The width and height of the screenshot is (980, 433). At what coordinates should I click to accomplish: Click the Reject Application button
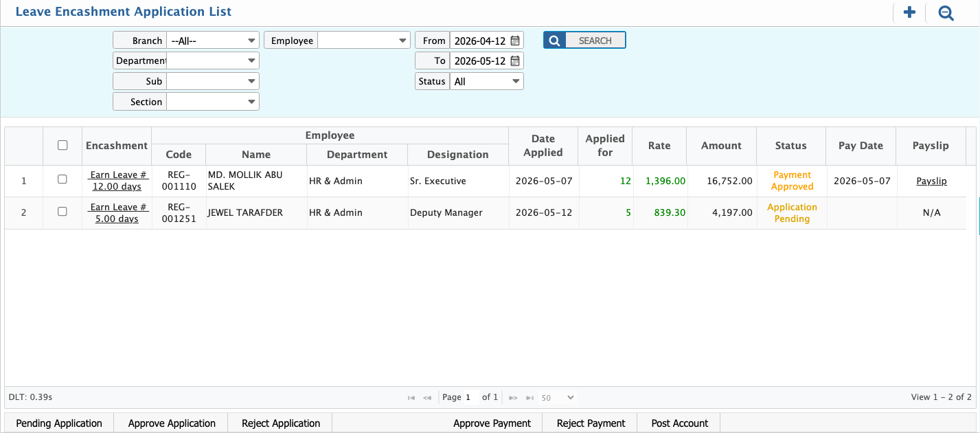point(281,423)
